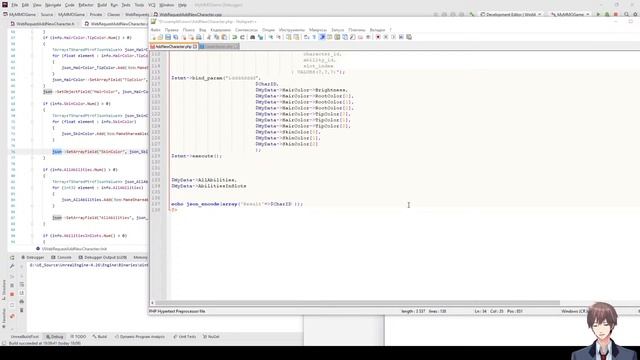Open UnrealBuildTool tool window button

24,337
